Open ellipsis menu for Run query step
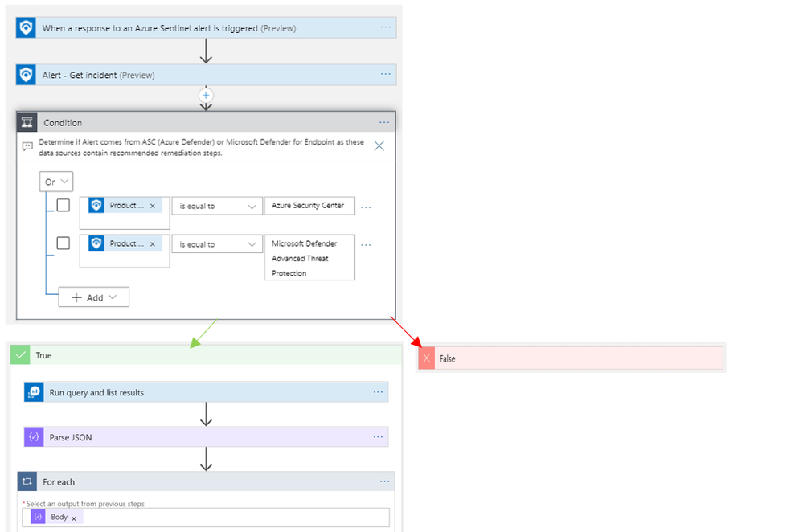This screenshot has width=803, height=532. click(x=378, y=391)
